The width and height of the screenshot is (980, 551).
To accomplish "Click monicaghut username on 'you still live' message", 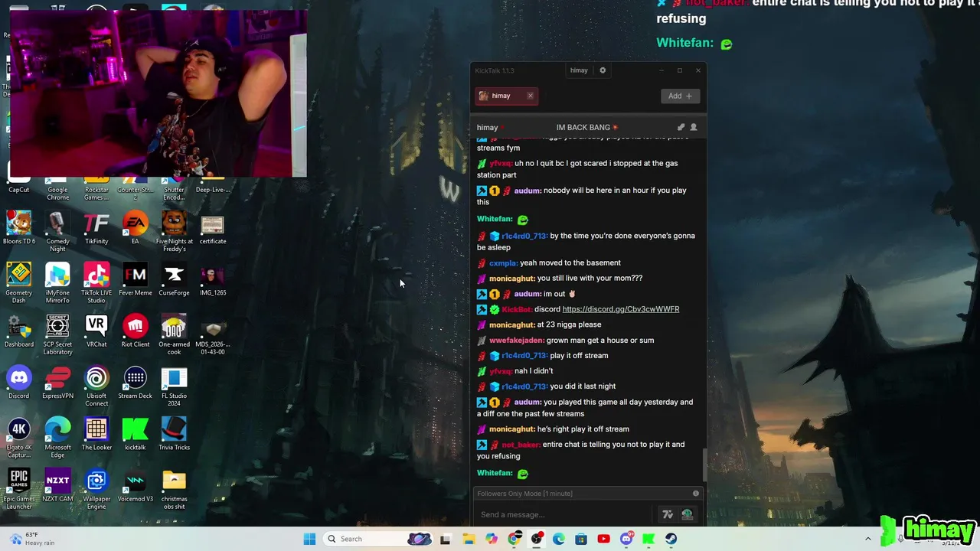I will coord(512,279).
